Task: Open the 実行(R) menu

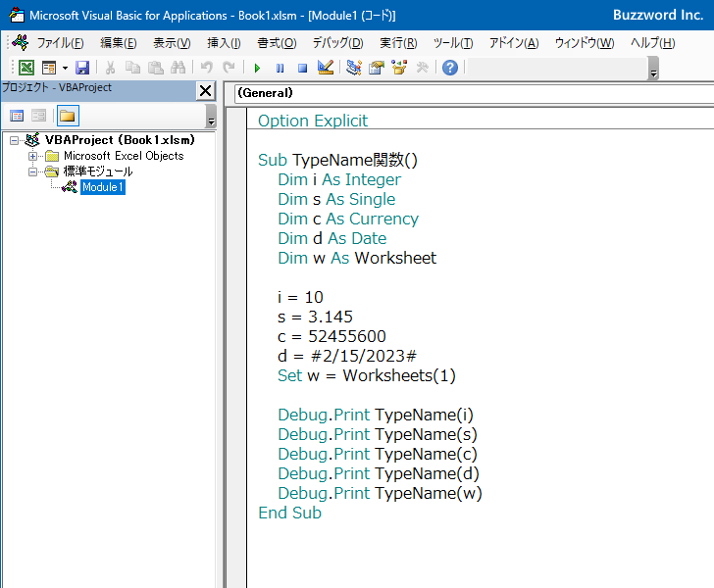Action: tap(398, 43)
